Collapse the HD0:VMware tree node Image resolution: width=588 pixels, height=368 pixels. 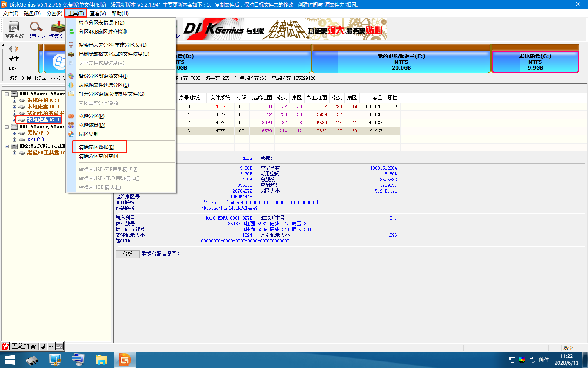(7, 94)
